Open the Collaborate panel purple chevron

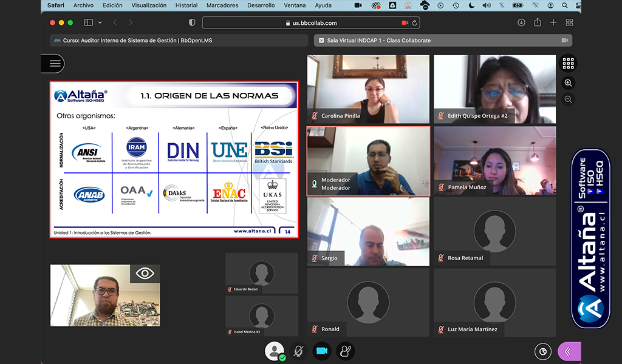pyautogui.click(x=569, y=351)
